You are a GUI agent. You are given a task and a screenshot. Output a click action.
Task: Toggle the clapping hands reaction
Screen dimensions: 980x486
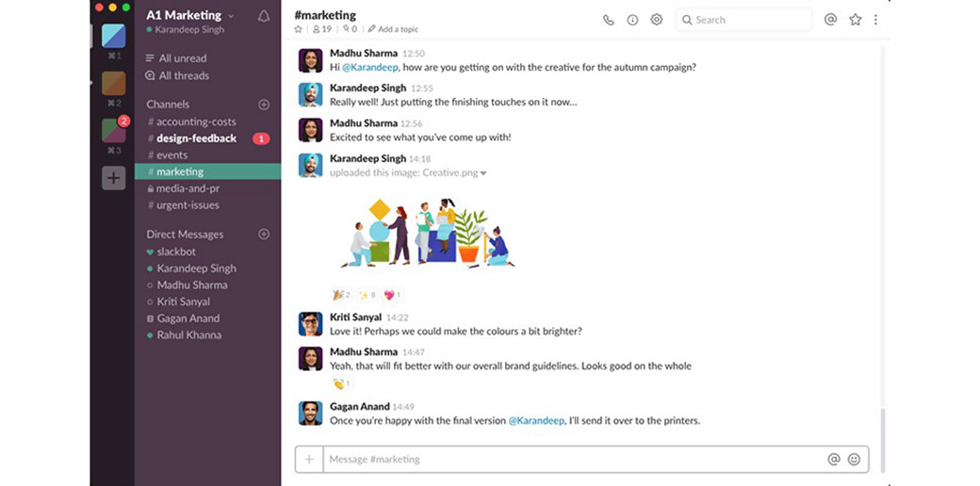point(340,383)
